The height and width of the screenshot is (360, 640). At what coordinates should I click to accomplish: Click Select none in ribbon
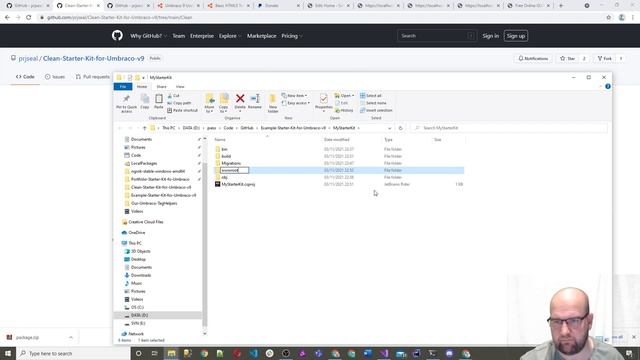click(x=373, y=103)
